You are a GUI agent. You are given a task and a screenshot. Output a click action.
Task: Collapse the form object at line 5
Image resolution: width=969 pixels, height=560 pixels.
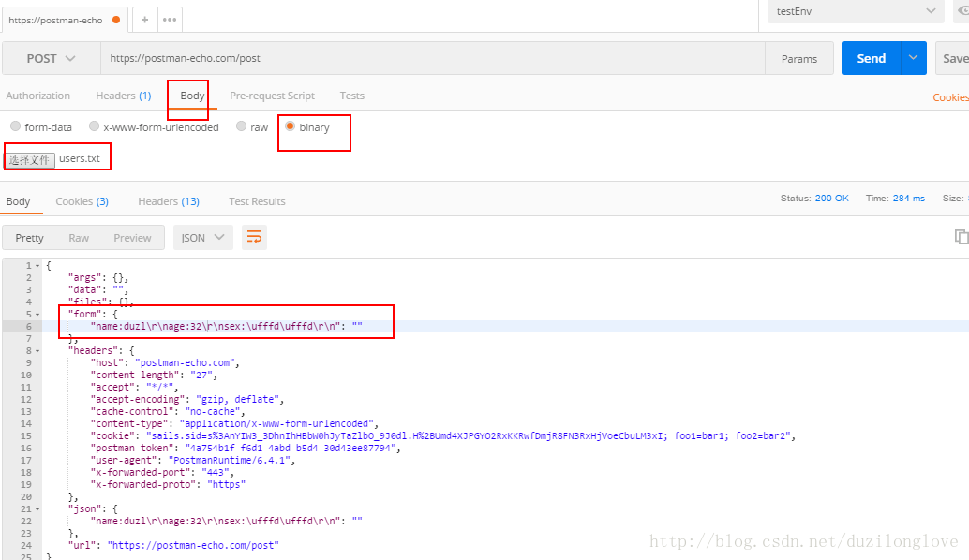(37, 315)
